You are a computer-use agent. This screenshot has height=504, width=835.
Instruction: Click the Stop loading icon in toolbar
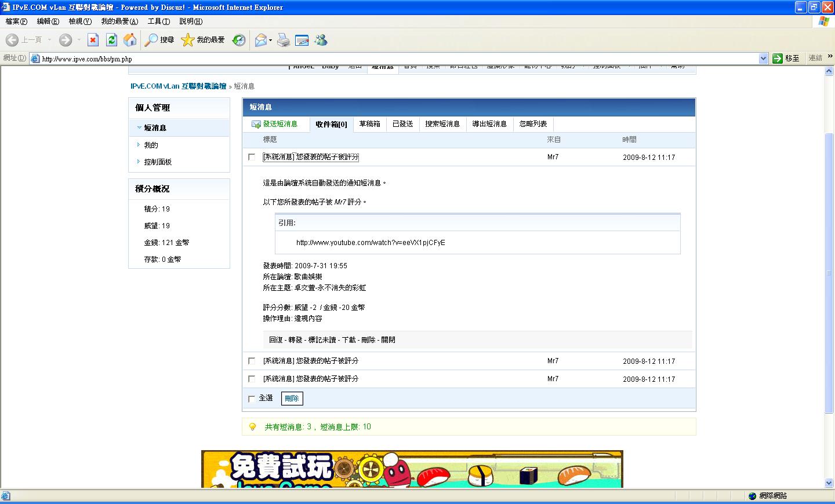93,40
